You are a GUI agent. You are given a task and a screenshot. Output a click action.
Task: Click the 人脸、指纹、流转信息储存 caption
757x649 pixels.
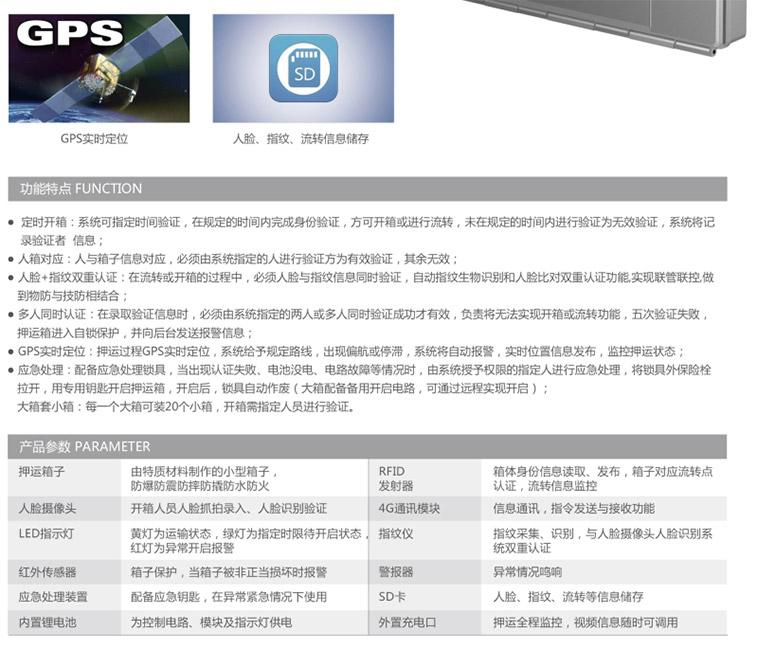301,139
